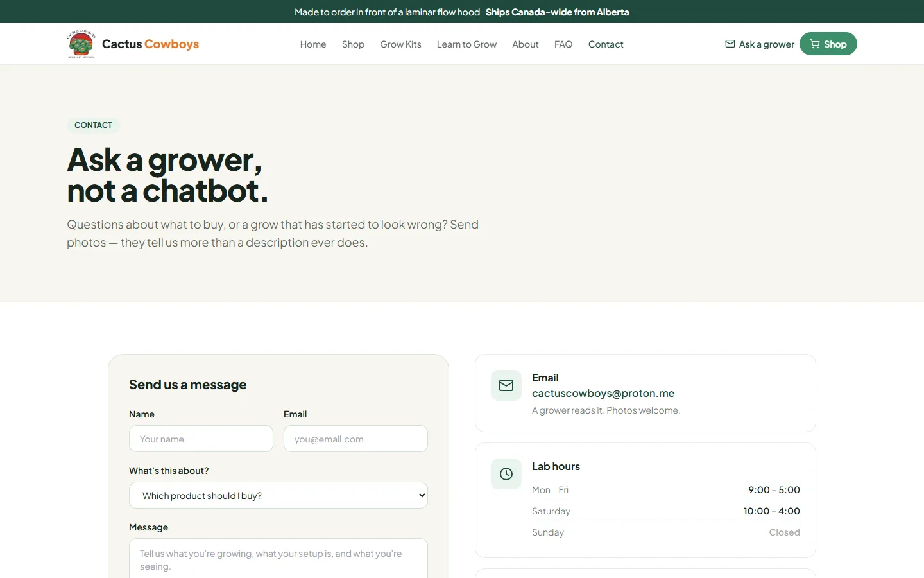Click the A grower reads it note
This screenshot has width=924, height=578.
pyautogui.click(x=606, y=410)
